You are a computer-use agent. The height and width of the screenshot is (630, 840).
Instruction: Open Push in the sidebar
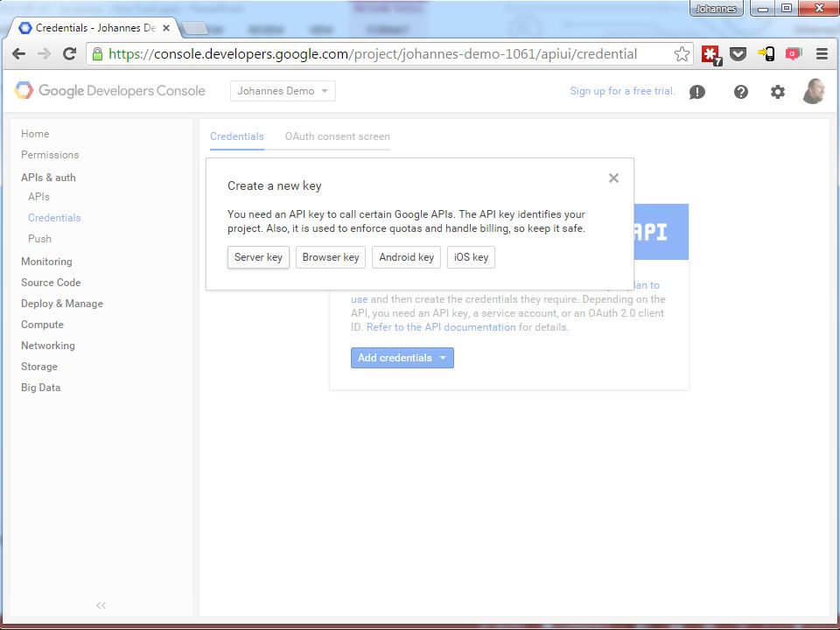(39, 238)
